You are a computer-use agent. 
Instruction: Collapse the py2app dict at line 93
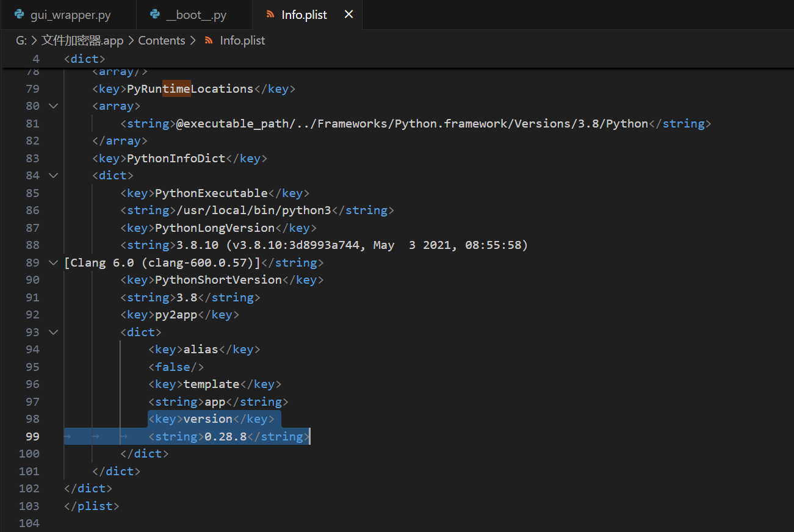pyautogui.click(x=53, y=332)
